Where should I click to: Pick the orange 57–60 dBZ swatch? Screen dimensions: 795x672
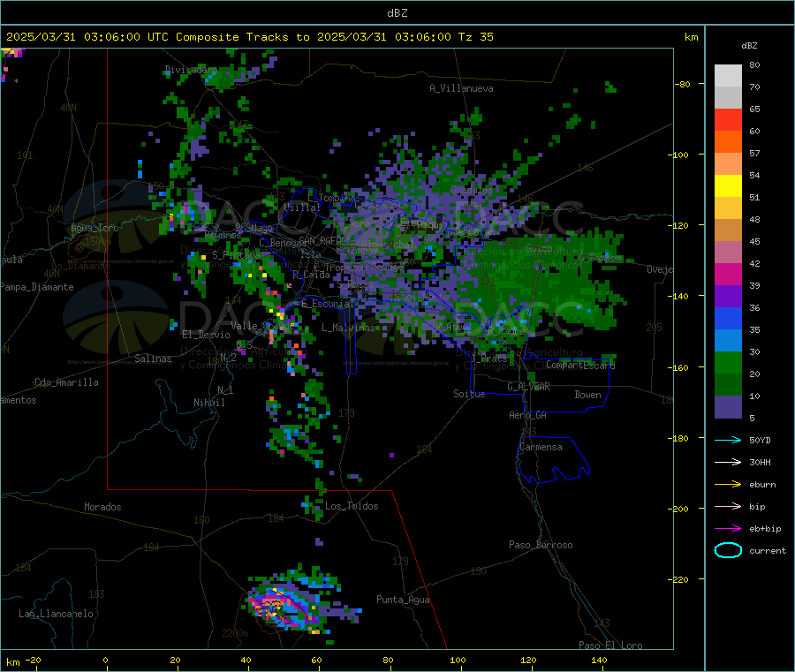(728, 142)
